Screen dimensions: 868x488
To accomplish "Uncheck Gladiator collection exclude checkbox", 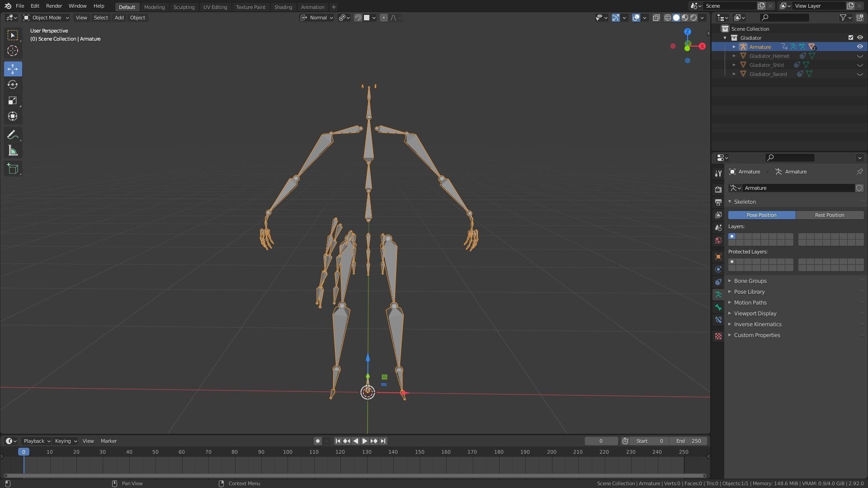I will [x=850, y=38].
